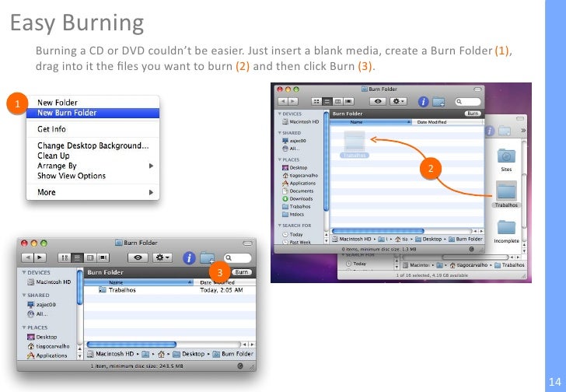The image size is (566, 392).
Task: Click tiagocarvalho in background window path bar
Action: pos(469,265)
